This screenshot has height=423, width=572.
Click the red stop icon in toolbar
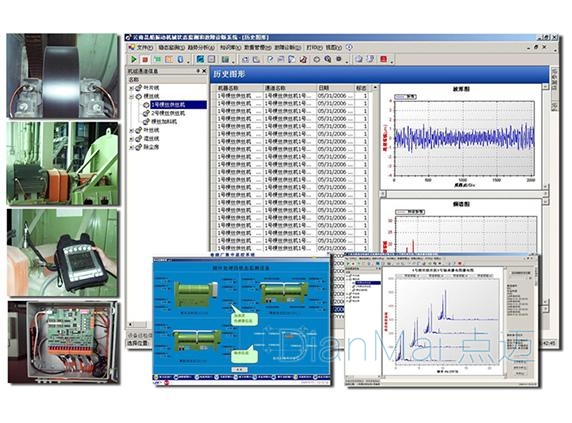[145, 59]
